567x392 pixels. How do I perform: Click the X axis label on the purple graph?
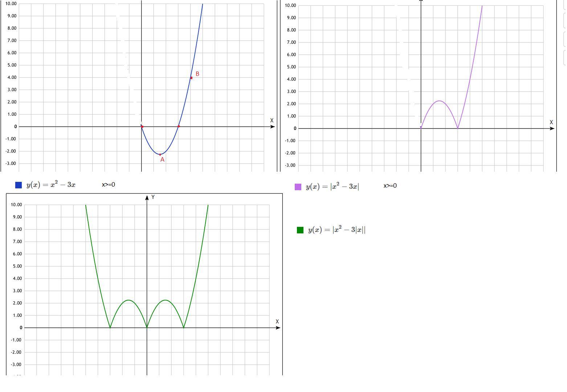(x=551, y=122)
